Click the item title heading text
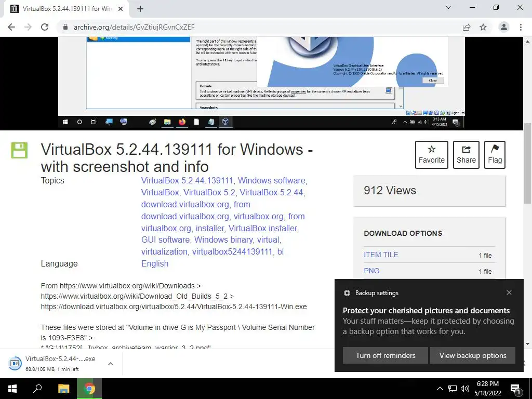This screenshot has width=532, height=399. [x=177, y=158]
